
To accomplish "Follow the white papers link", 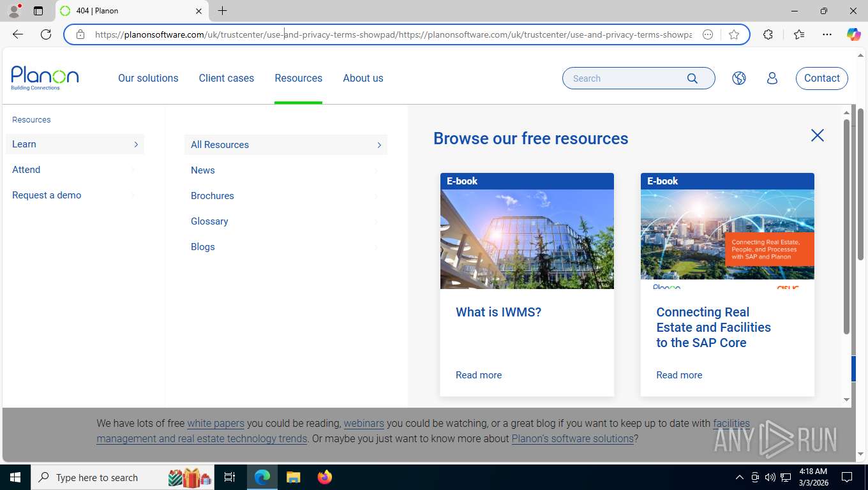I will [x=216, y=423].
